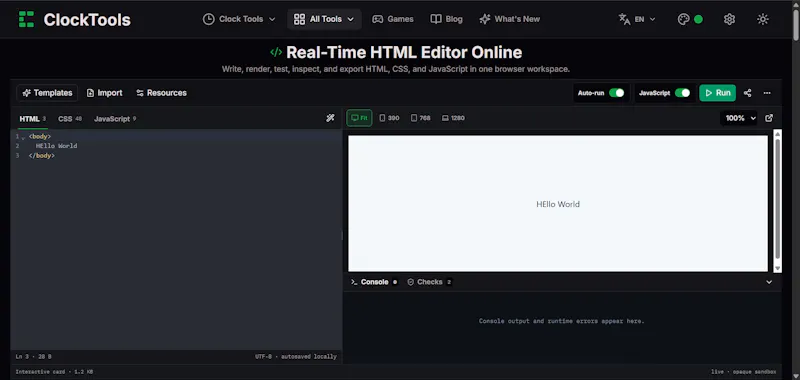Click the green theme color dot
The height and width of the screenshot is (380, 800).
(x=698, y=19)
